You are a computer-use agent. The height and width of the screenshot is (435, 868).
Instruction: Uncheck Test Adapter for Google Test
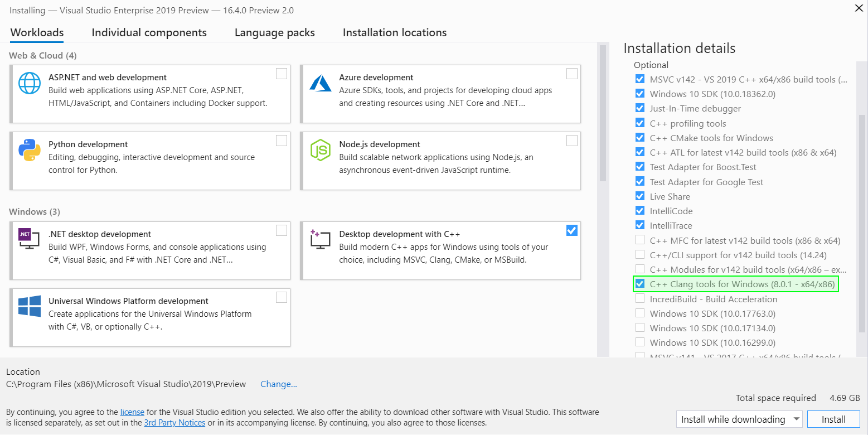640,182
